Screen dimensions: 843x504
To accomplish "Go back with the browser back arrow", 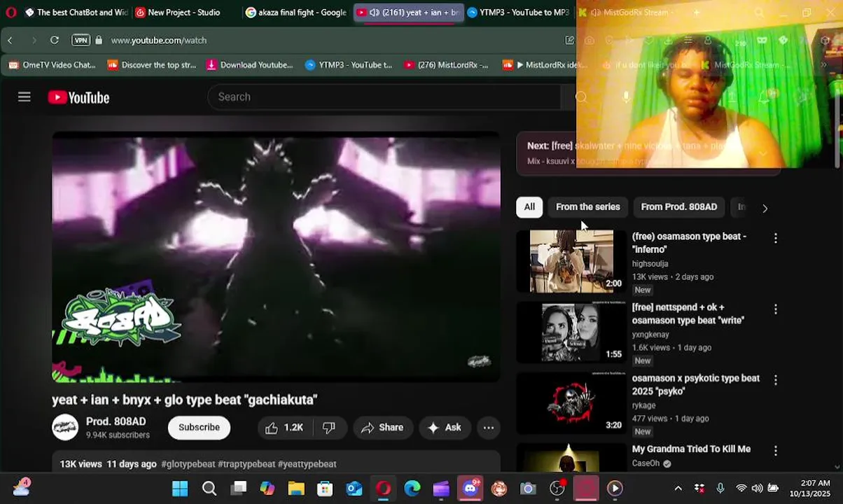I will pyautogui.click(x=11, y=41).
